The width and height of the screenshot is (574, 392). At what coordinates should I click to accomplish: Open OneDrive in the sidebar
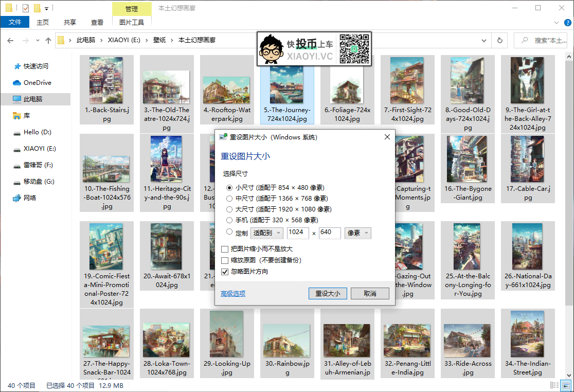click(x=37, y=83)
